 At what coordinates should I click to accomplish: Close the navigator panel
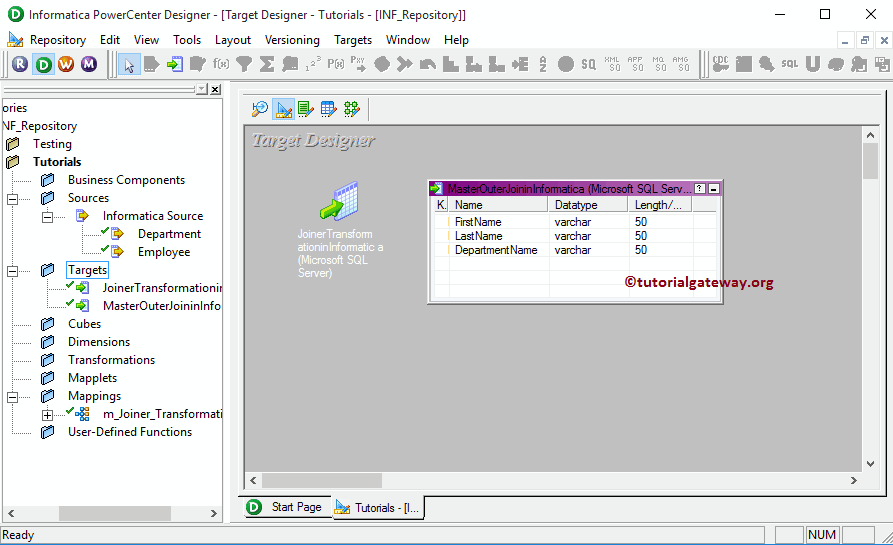[215, 89]
